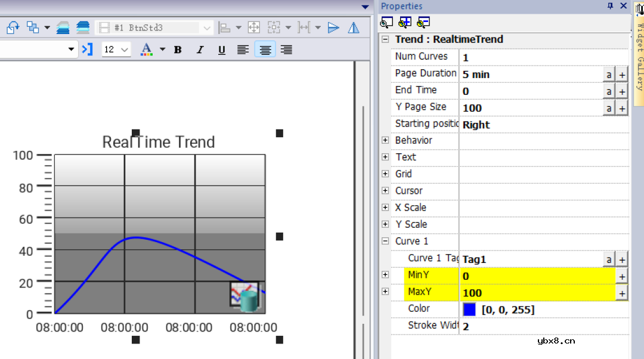Click the Bold formatting button
The image size is (644, 359).
click(x=178, y=49)
